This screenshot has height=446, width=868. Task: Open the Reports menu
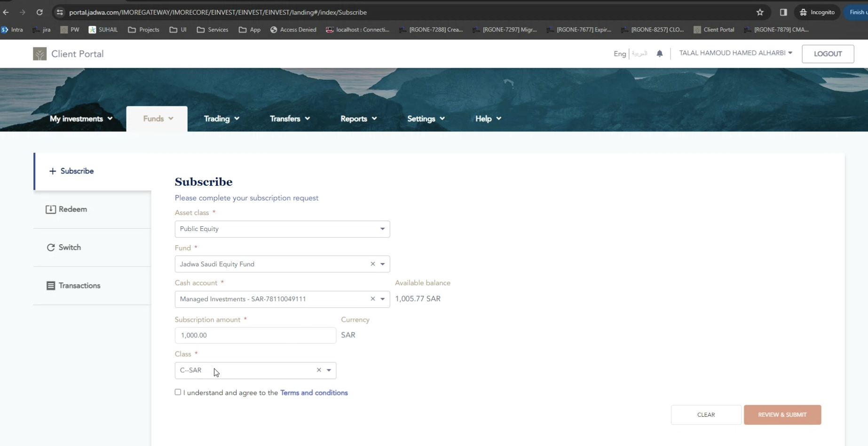(x=358, y=119)
